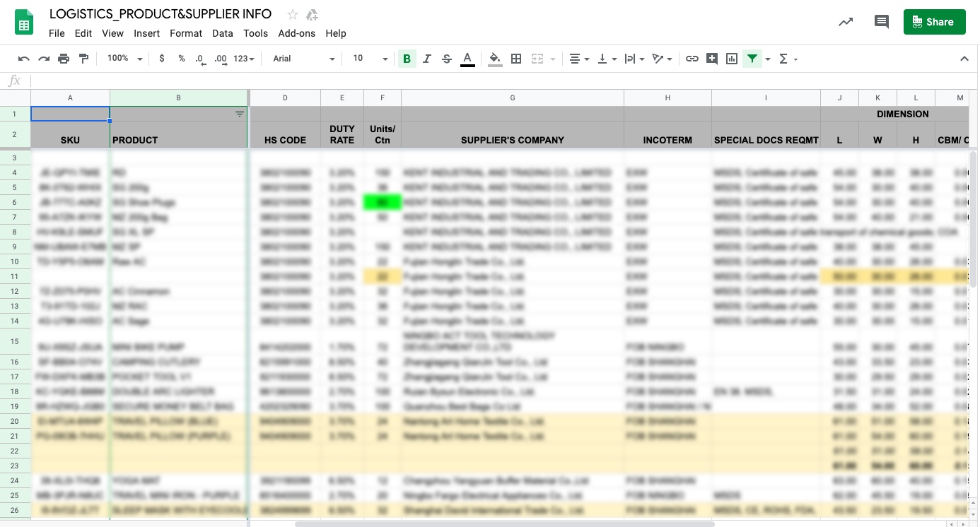Click the horizontal scrollbar
The image size is (980, 527).
tap(505, 524)
